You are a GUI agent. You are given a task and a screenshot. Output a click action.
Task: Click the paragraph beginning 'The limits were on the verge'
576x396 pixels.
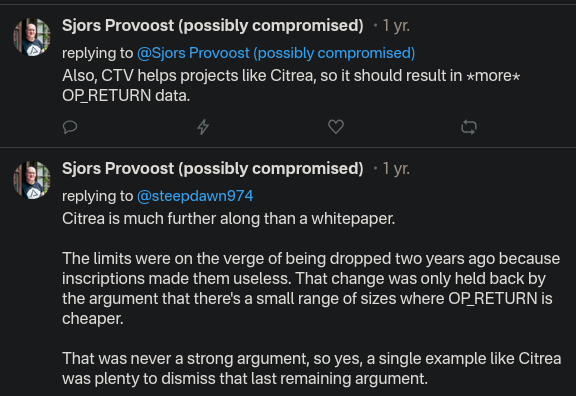click(311, 288)
